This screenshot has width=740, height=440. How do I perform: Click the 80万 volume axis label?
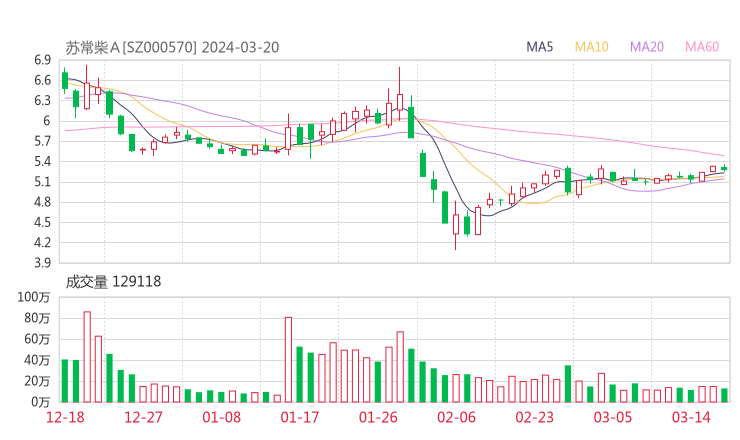[x=37, y=318]
